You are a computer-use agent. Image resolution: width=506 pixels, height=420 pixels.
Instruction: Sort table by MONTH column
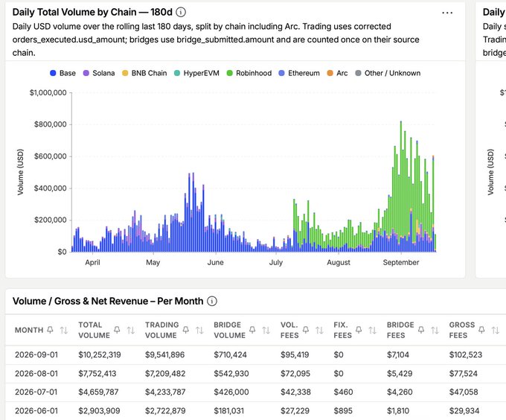click(x=64, y=330)
